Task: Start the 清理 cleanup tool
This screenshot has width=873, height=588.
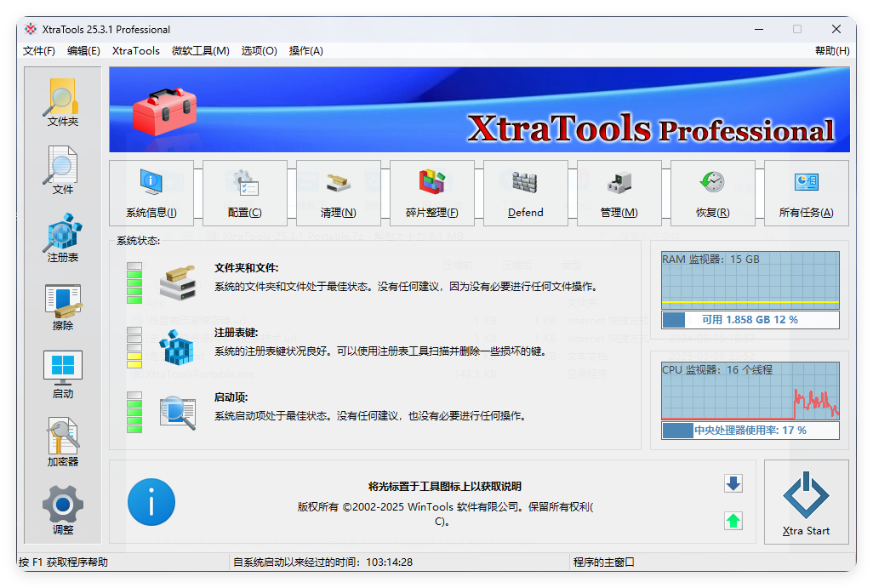Action: point(338,193)
